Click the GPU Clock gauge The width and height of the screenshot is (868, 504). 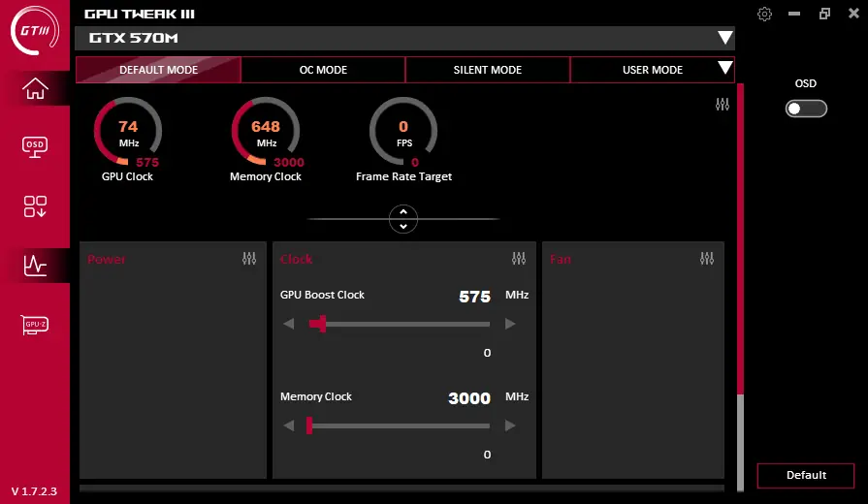coord(128,132)
